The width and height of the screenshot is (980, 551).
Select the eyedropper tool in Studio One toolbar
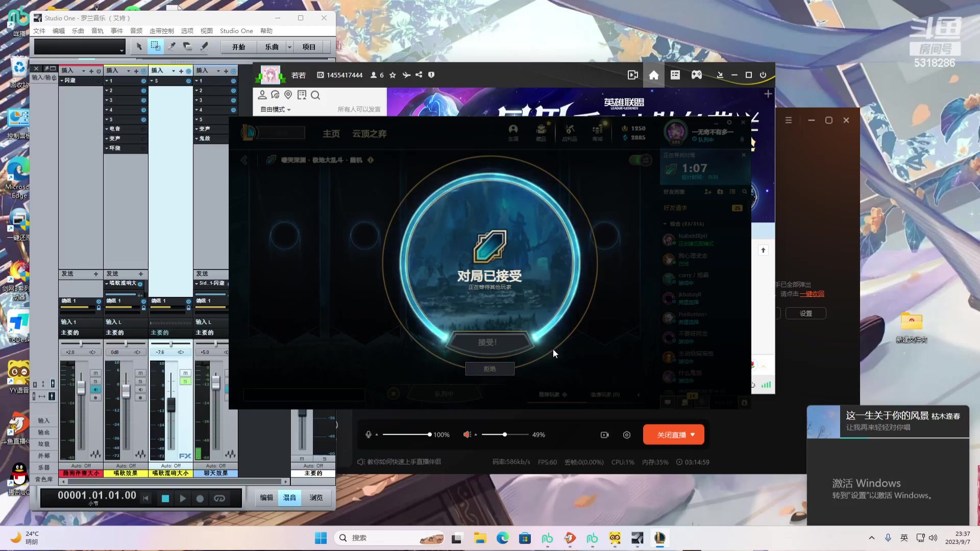(x=171, y=46)
